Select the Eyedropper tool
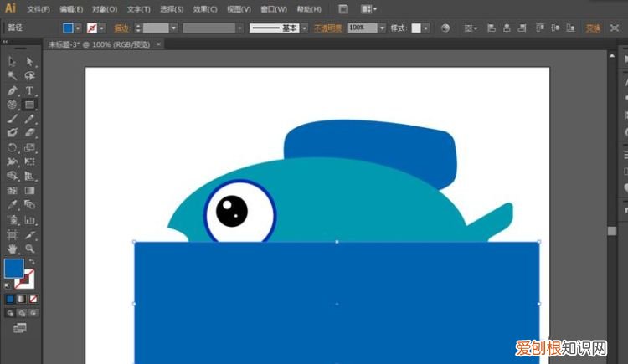Image resolution: width=628 pixels, height=364 pixels. 12,204
